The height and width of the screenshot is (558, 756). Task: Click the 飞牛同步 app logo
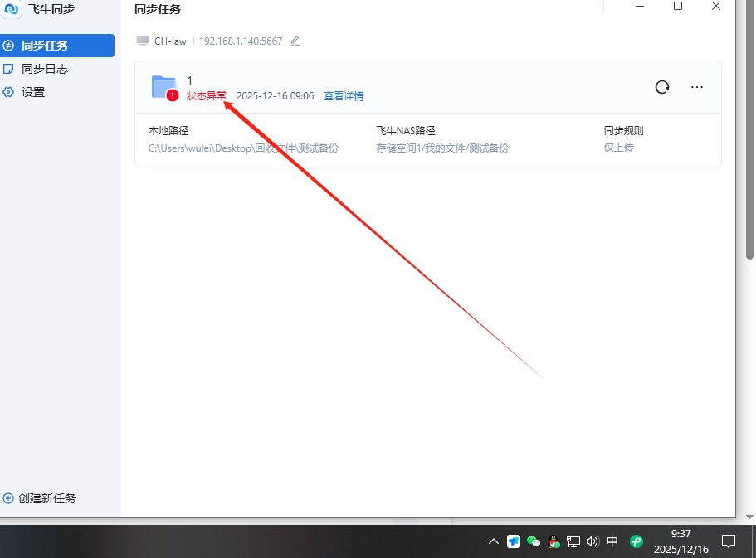coord(11,10)
